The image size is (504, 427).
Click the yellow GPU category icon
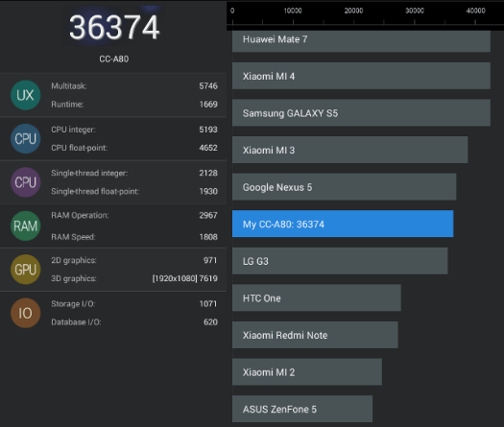(x=25, y=270)
